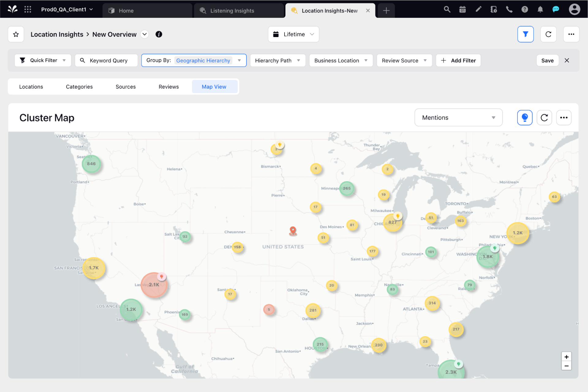Open the app launcher grid icon

[x=28, y=9]
